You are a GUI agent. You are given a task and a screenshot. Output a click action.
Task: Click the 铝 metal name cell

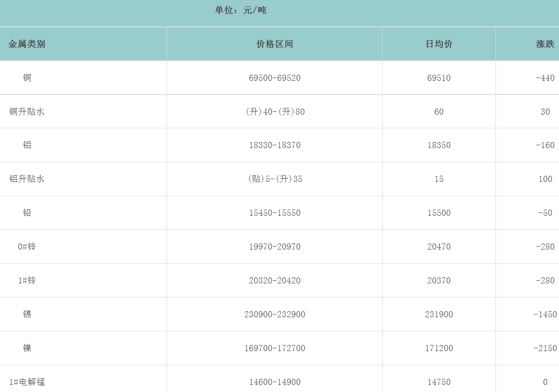click(27, 145)
